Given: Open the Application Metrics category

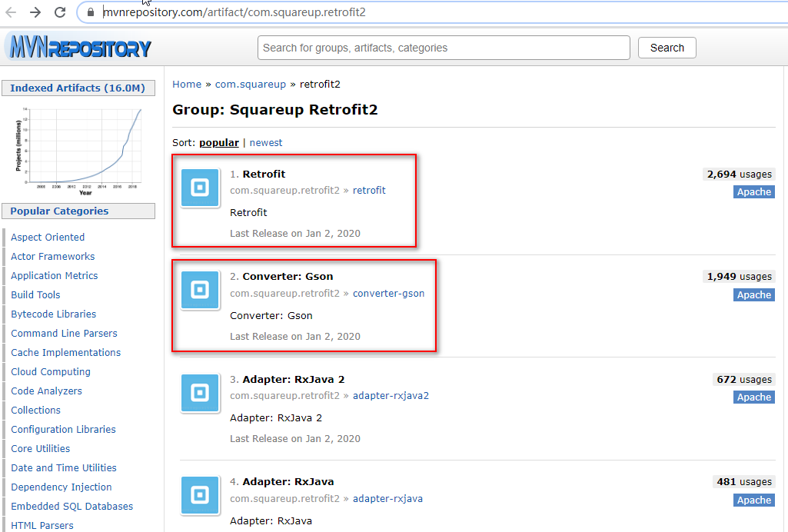Looking at the screenshot, I should [55, 276].
